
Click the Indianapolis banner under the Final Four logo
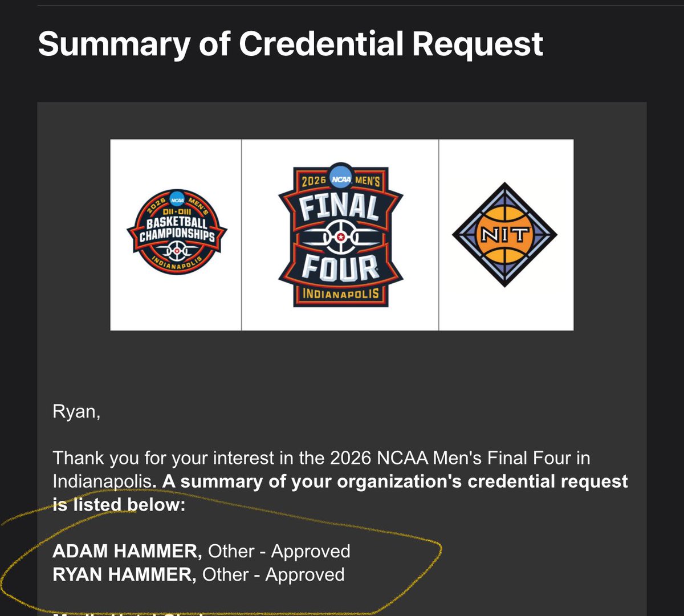341,296
